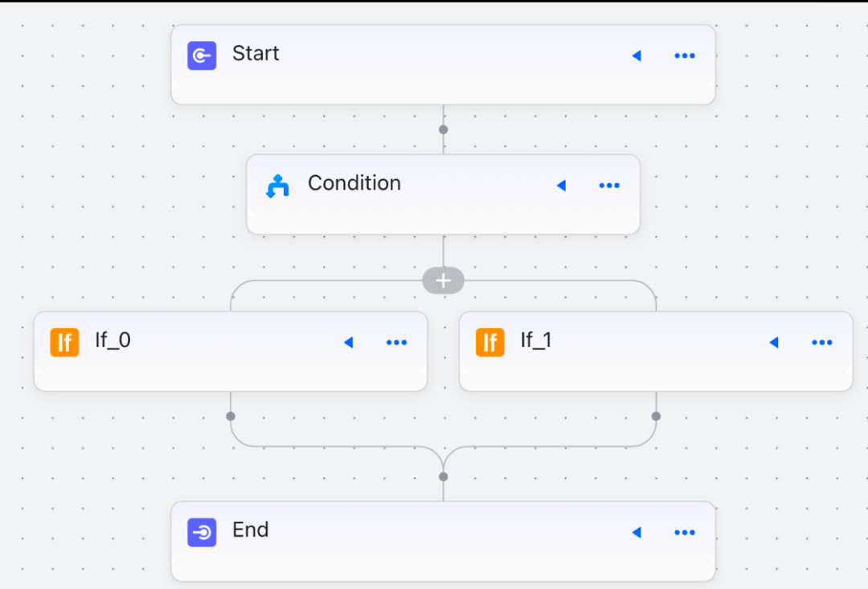Click the connector dot above End node
This screenshot has width=868, height=589.
tap(444, 477)
